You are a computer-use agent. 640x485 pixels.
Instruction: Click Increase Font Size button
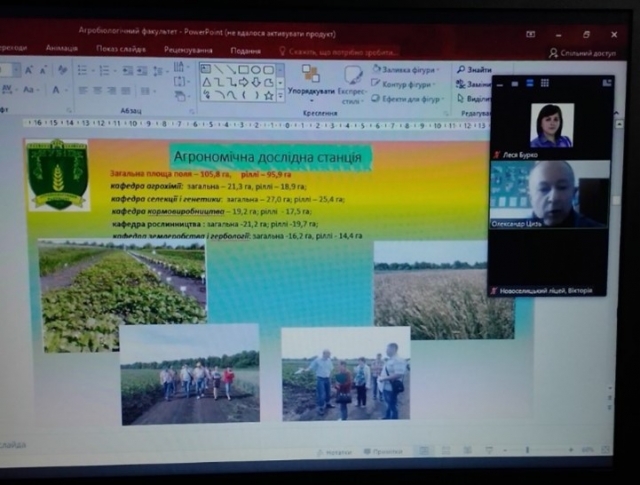tap(29, 70)
